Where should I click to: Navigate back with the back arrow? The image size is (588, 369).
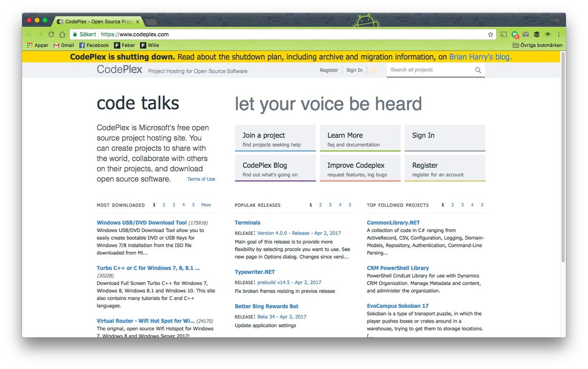click(29, 34)
